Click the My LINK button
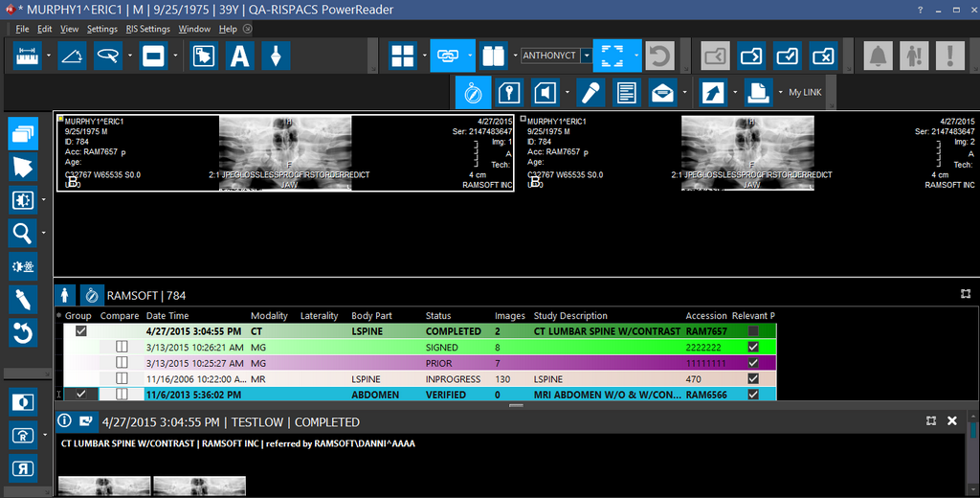Viewport: 980px width, 498px height. (x=804, y=93)
